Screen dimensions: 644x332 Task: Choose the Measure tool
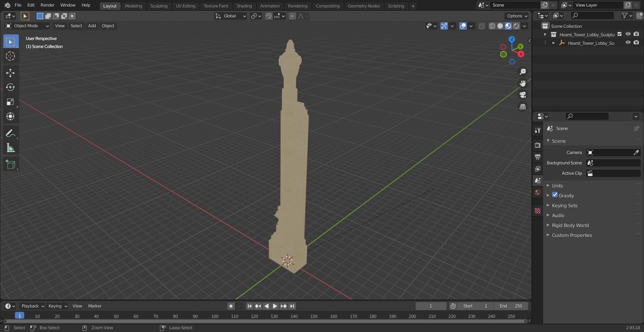coord(10,148)
